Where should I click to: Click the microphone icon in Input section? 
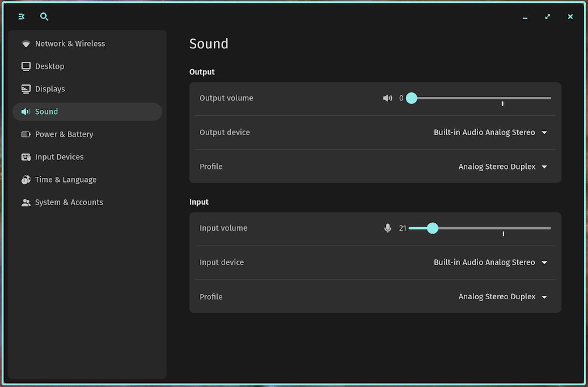388,228
